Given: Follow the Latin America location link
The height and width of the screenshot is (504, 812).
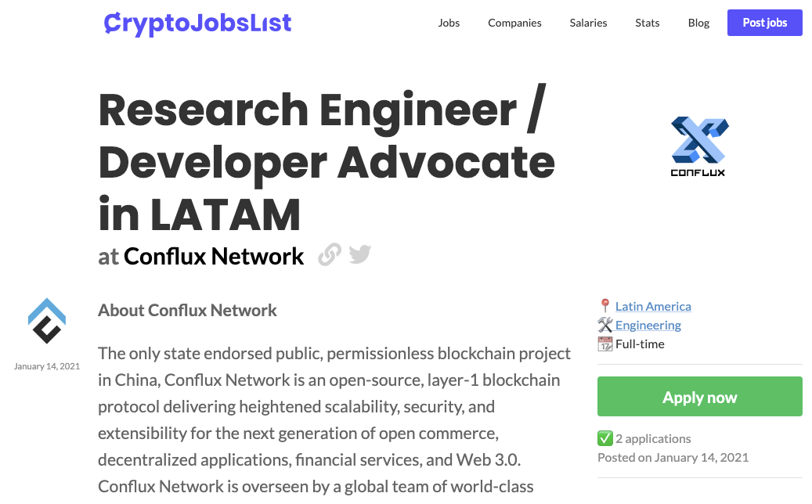Looking at the screenshot, I should click(x=653, y=306).
